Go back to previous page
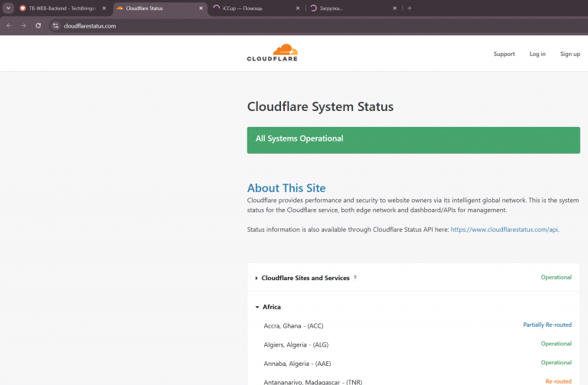Image resolution: width=588 pixels, height=385 pixels. point(9,26)
